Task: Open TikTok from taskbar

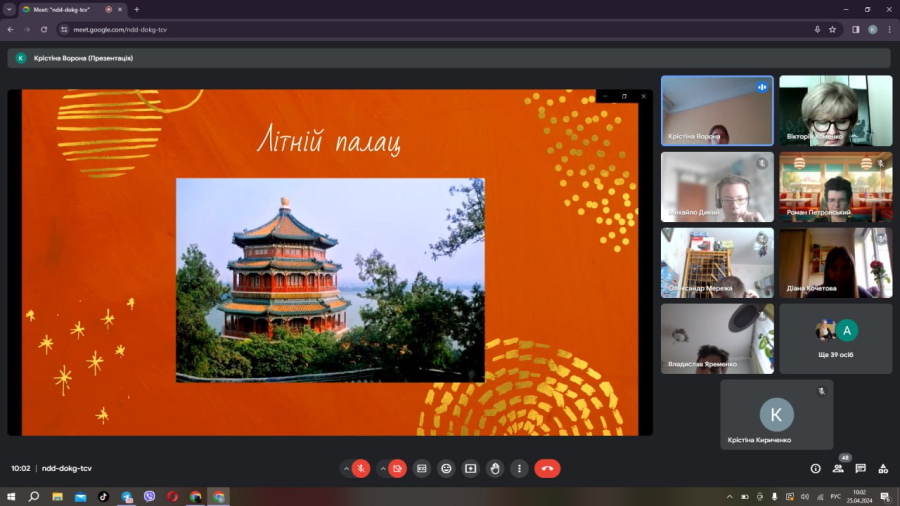Action: tap(103, 497)
